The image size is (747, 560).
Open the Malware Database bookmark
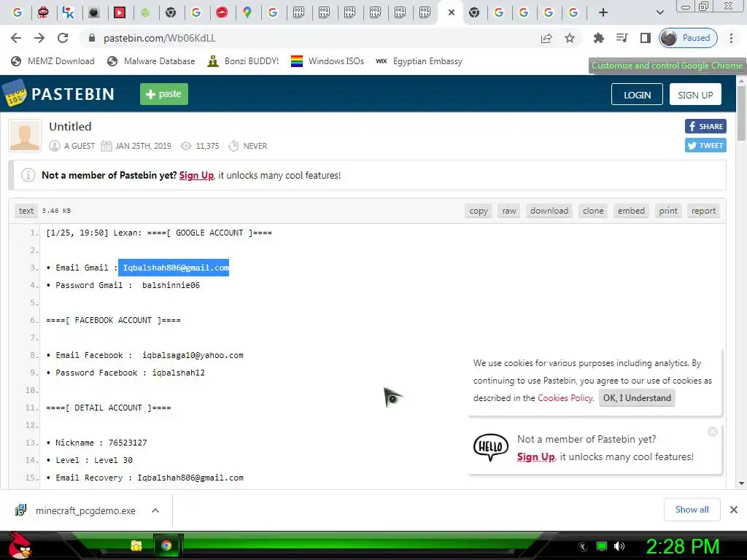coord(151,61)
